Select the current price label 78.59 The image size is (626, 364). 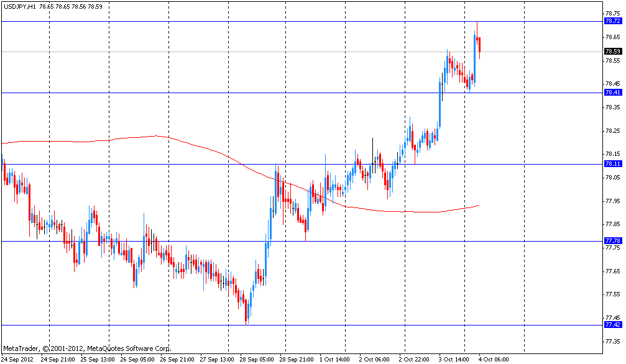click(x=612, y=52)
